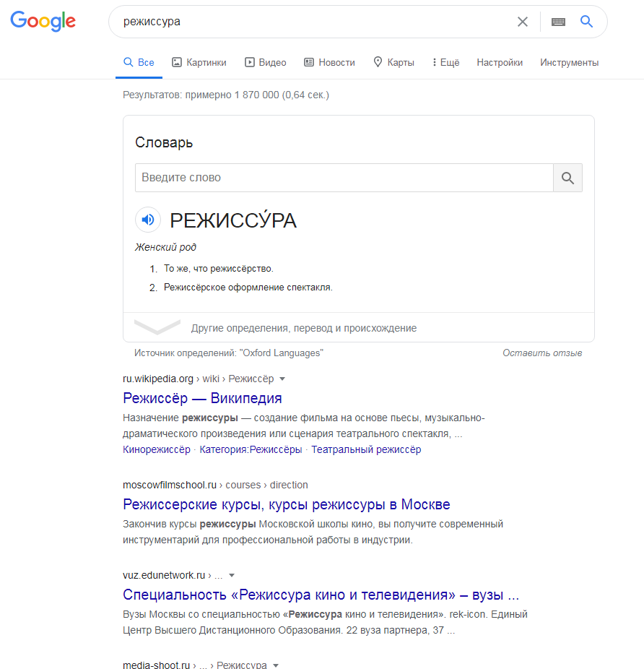This screenshot has height=669, width=644.
Task: Play pronunciation of РЕЖИССУРА
Action: click(x=148, y=220)
